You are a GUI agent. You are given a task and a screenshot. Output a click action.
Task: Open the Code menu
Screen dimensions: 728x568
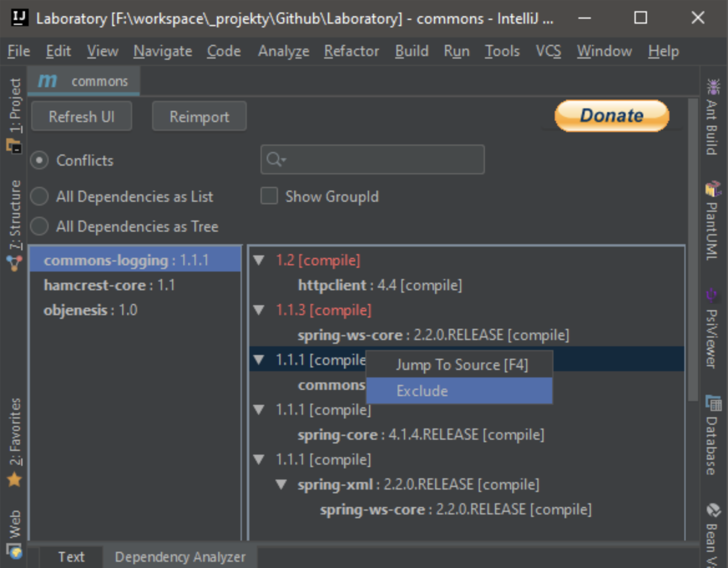coord(224,51)
